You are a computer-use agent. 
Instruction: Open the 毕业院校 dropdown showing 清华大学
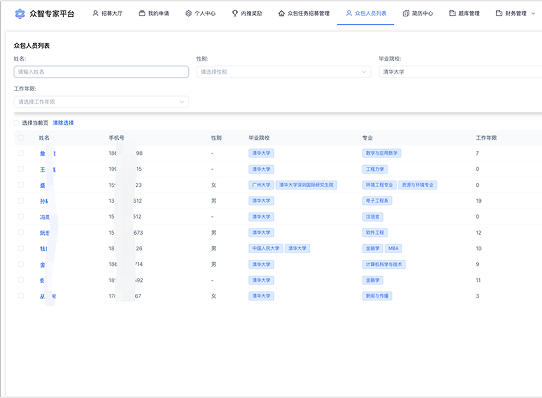coord(460,72)
